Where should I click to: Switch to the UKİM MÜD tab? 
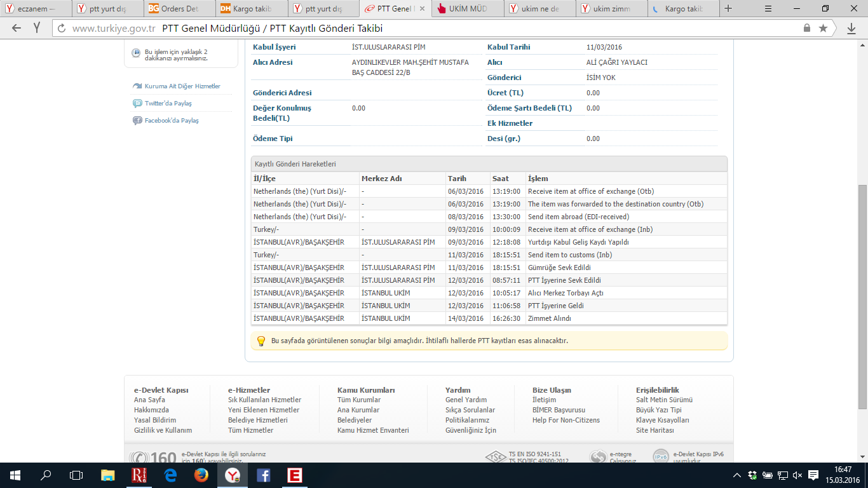pyautogui.click(x=468, y=9)
